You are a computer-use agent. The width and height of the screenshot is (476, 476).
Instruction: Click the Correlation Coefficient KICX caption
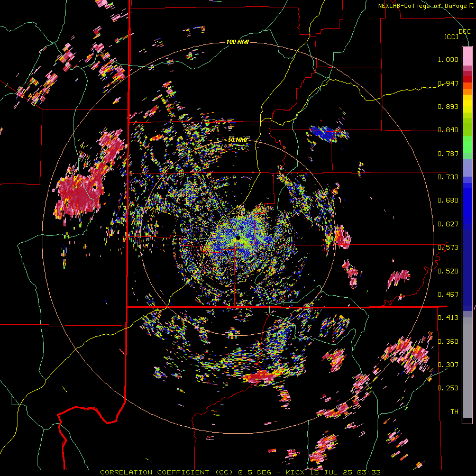tap(240, 472)
